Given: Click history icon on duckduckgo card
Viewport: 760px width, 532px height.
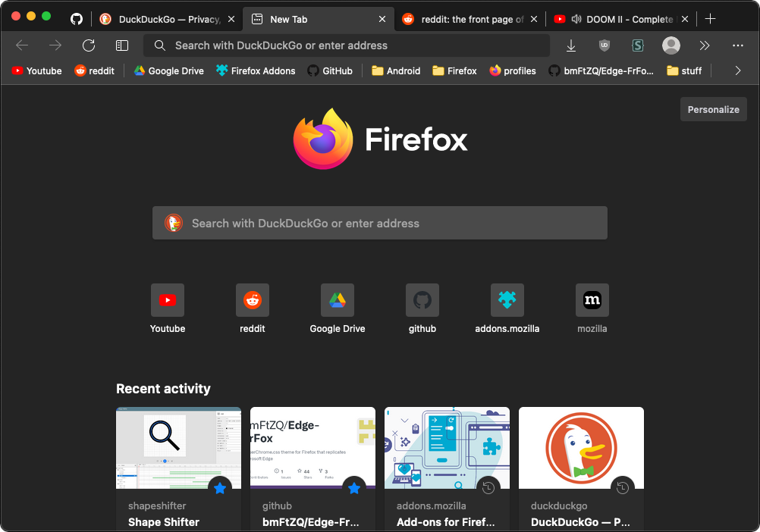Looking at the screenshot, I should 623,488.
